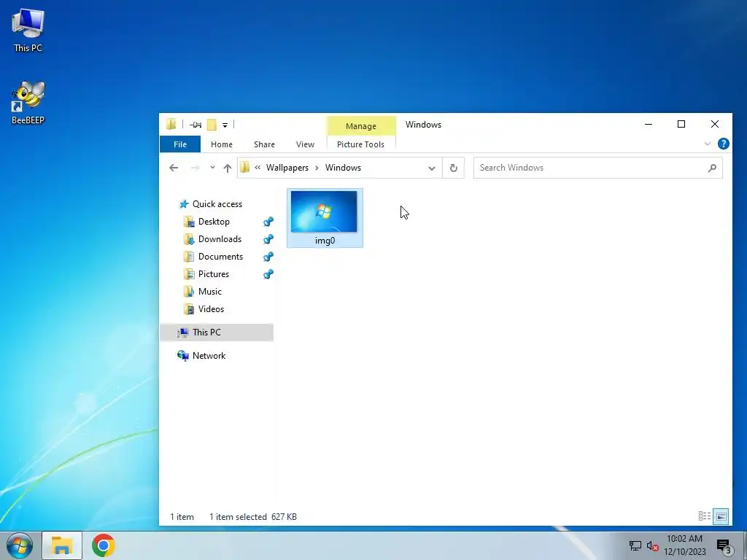Close the Windows explorer window
The height and width of the screenshot is (560, 747).
click(x=715, y=124)
